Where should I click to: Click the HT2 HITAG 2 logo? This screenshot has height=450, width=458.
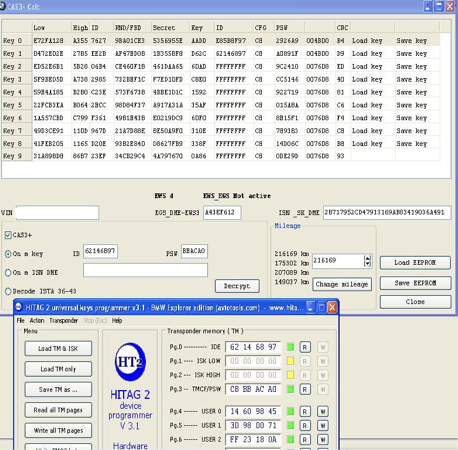point(130,362)
